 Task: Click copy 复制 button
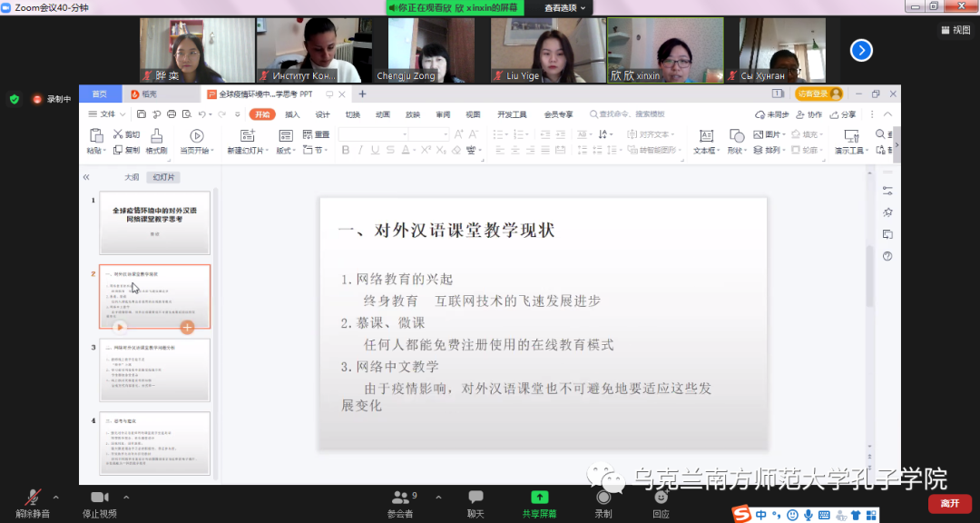(127, 150)
